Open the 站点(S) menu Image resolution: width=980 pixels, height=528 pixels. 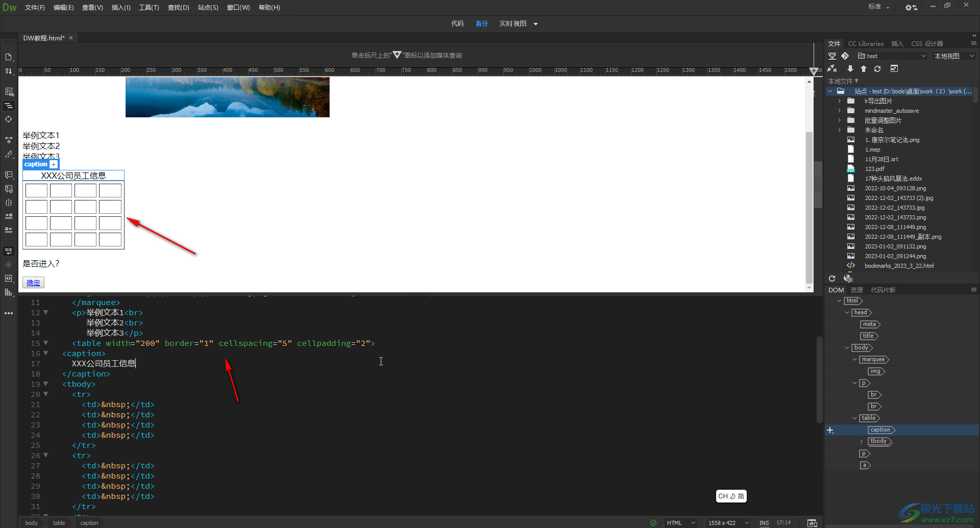pyautogui.click(x=208, y=8)
